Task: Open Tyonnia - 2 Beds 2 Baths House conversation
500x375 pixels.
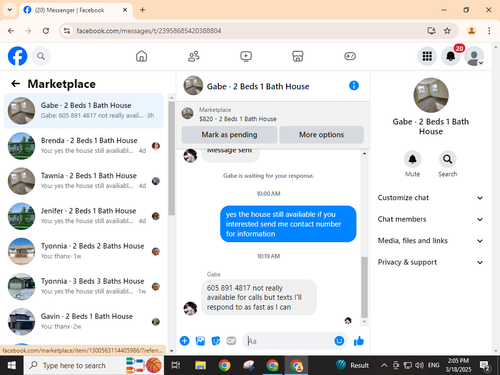Action: (84, 251)
